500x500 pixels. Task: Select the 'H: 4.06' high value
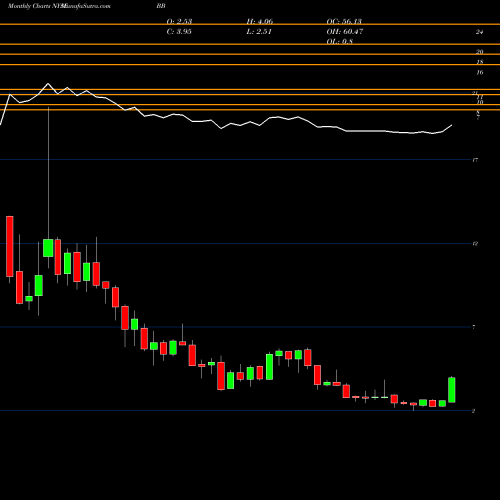[x=260, y=21]
